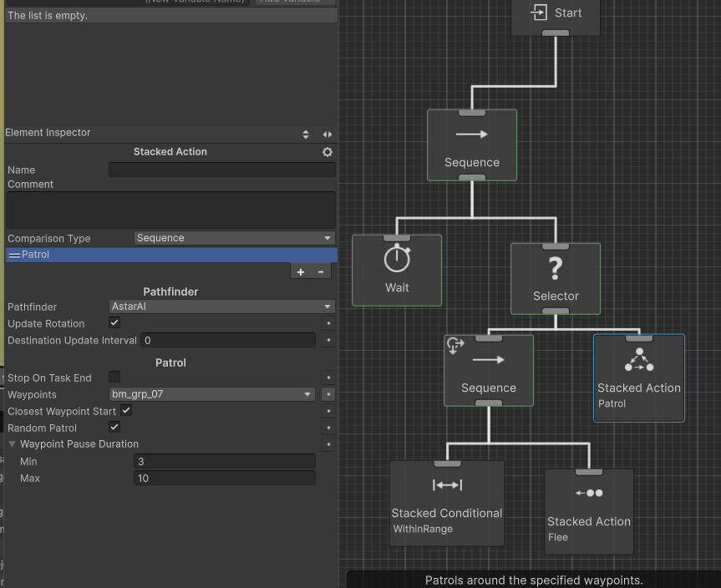
Task: Collapse the Waypoint Pause Duration foldout
Action: [13, 444]
